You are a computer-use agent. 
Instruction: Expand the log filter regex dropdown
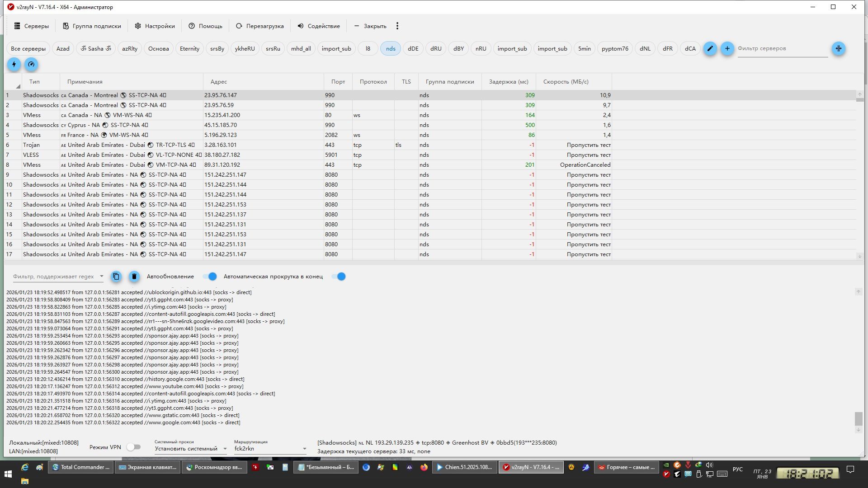click(101, 277)
